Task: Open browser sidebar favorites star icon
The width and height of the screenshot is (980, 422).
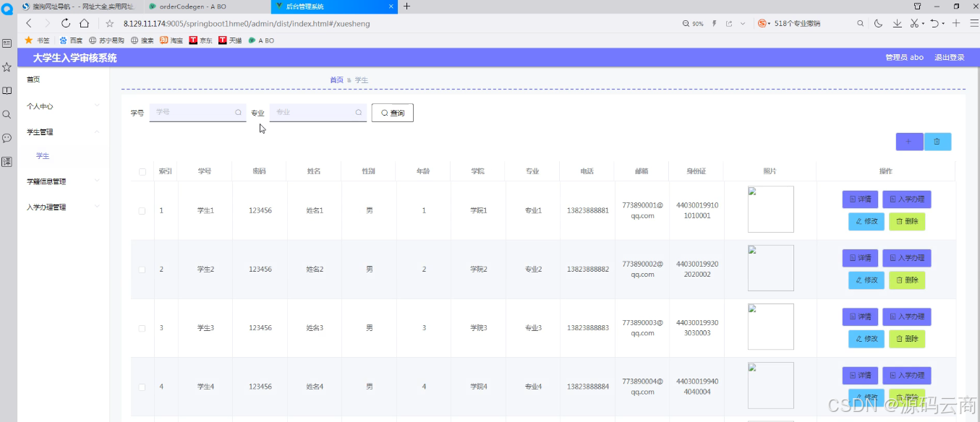Action: [7, 66]
